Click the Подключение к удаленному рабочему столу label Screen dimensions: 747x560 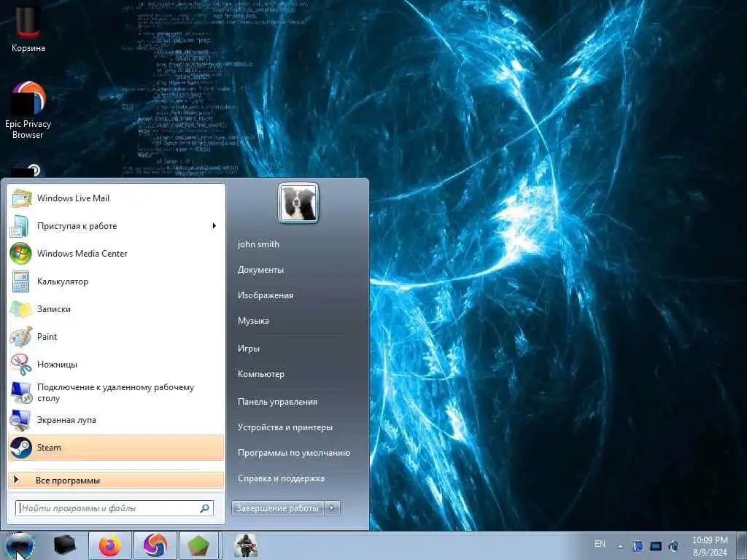pyautogui.click(x=116, y=392)
